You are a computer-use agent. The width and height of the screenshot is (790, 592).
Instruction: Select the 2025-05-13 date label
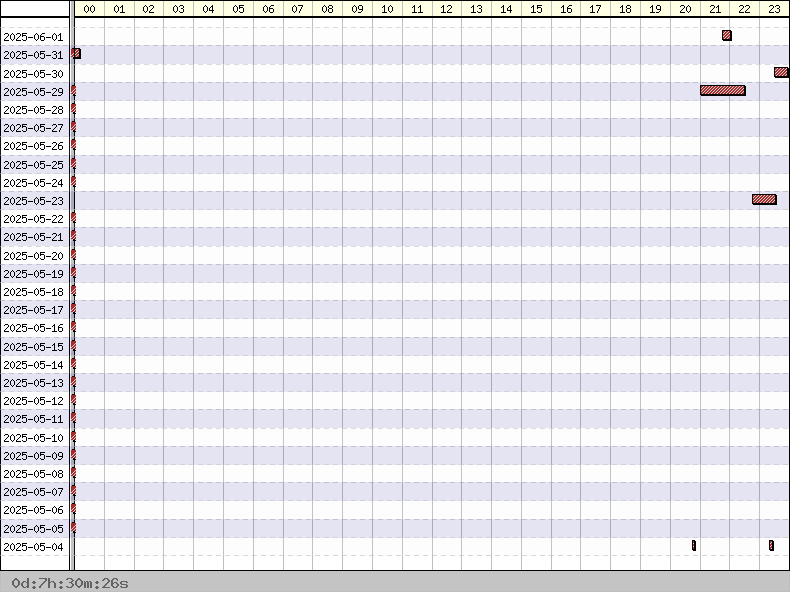point(33,384)
